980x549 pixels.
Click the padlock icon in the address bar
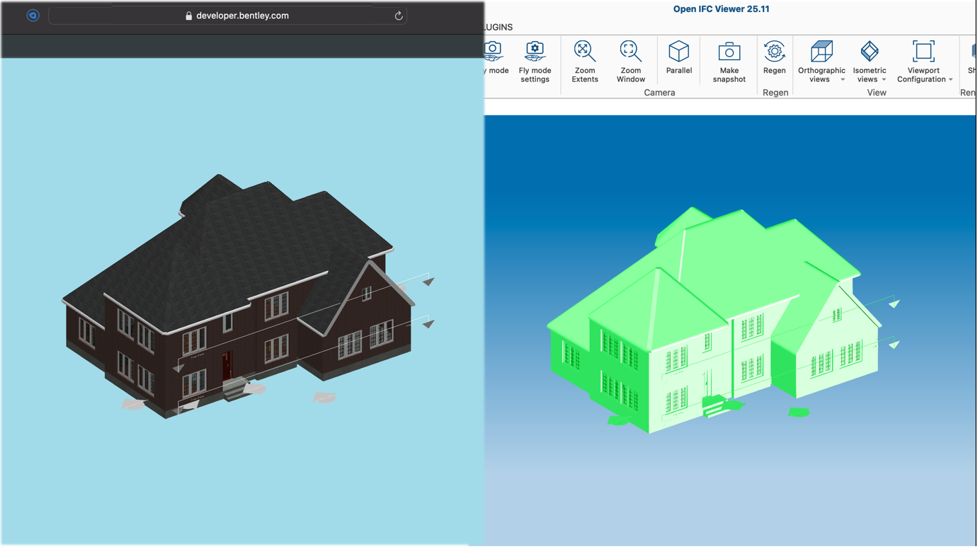(x=188, y=16)
